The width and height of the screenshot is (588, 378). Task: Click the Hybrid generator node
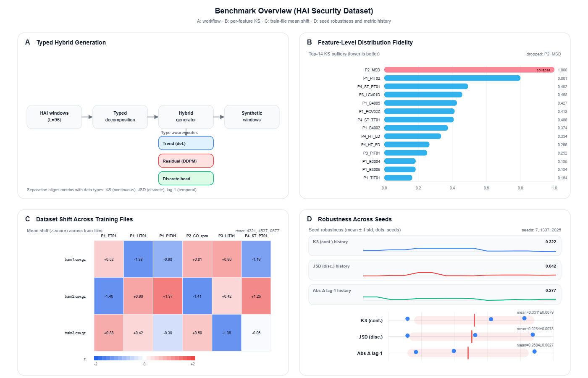(x=186, y=117)
